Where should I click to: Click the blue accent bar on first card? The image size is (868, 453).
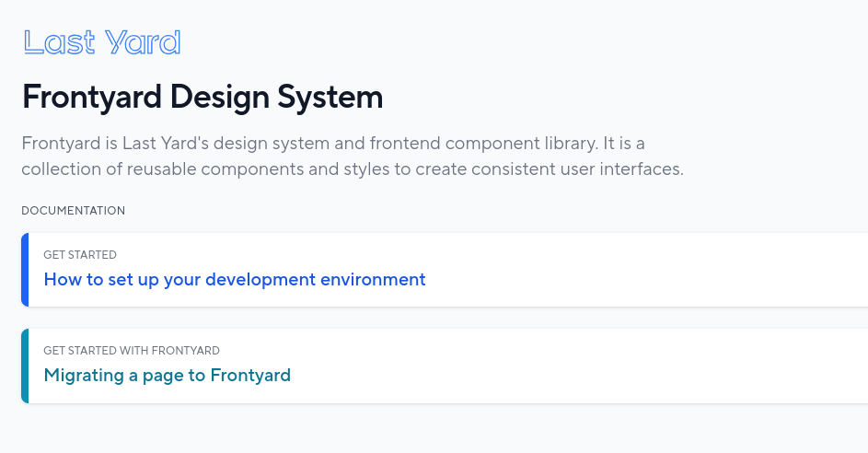point(25,270)
